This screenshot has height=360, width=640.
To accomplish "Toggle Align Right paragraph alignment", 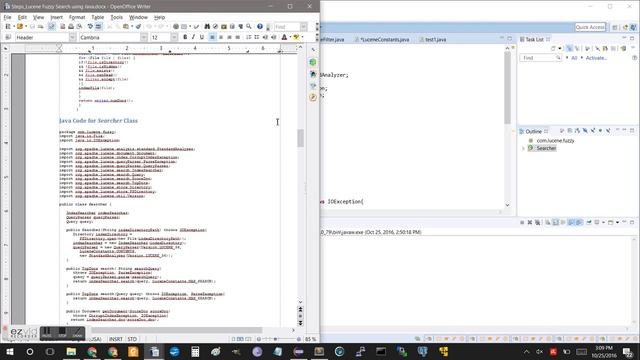I will [229, 37].
